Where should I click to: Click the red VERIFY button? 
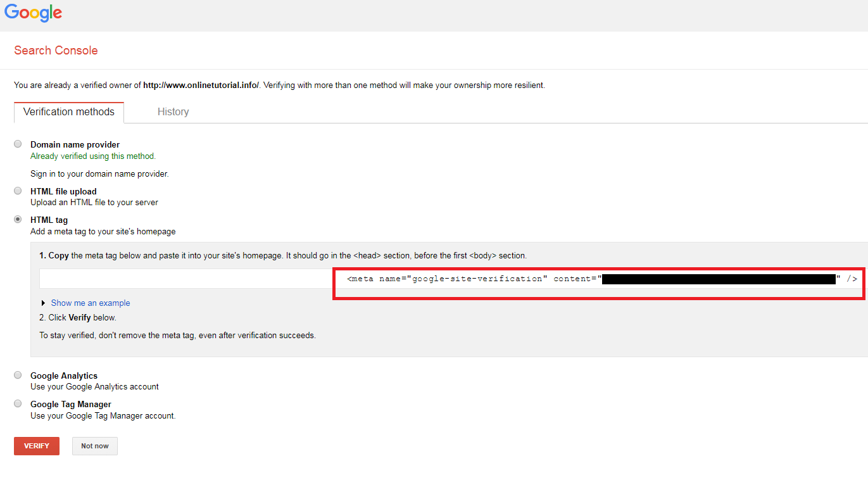coord(37,446)
